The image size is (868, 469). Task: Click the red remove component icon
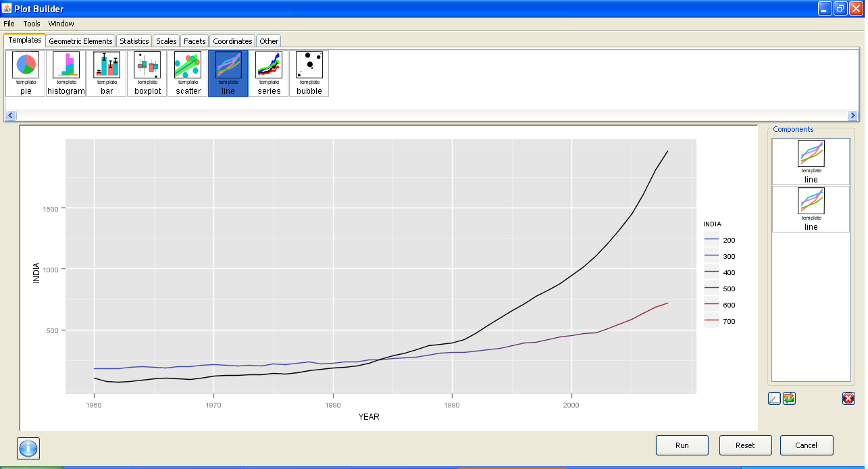click(x=848, y=398)
